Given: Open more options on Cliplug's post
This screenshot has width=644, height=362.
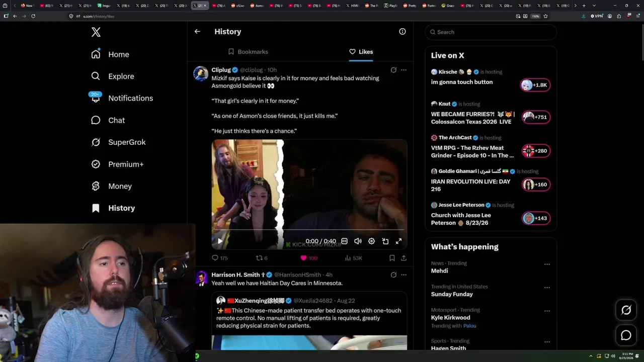Looking at the screenshot, I should click(x=404, y=70).
